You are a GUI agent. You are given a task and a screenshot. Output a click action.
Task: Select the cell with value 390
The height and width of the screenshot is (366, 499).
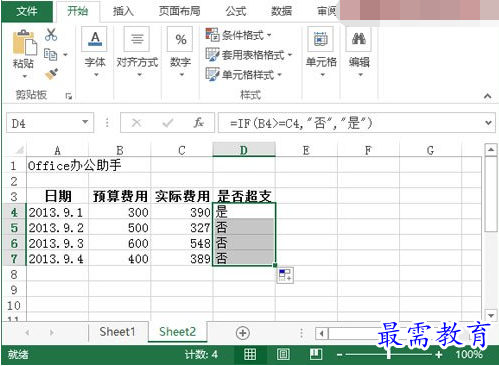(x=182, y=212)
